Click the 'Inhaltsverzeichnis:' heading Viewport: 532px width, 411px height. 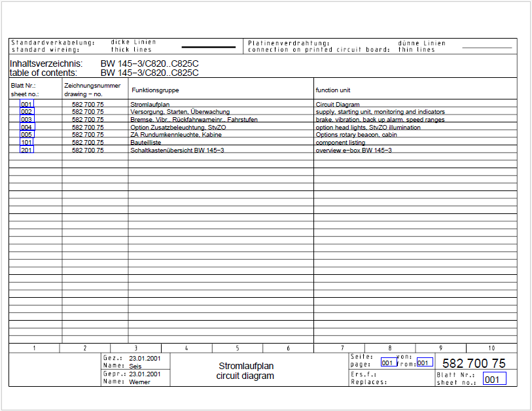tap(46, 63)
